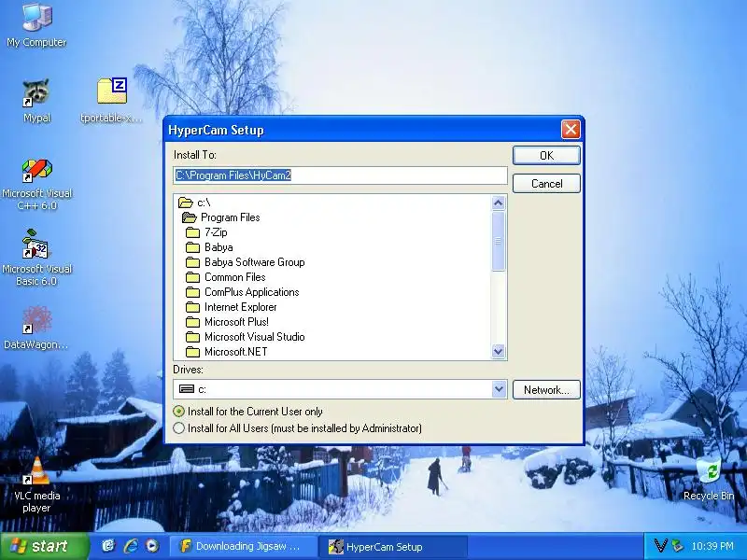The height and width of the screenshot is (560, 747).
Task: Select the 7-Zip folder
Action: point(206,232)
